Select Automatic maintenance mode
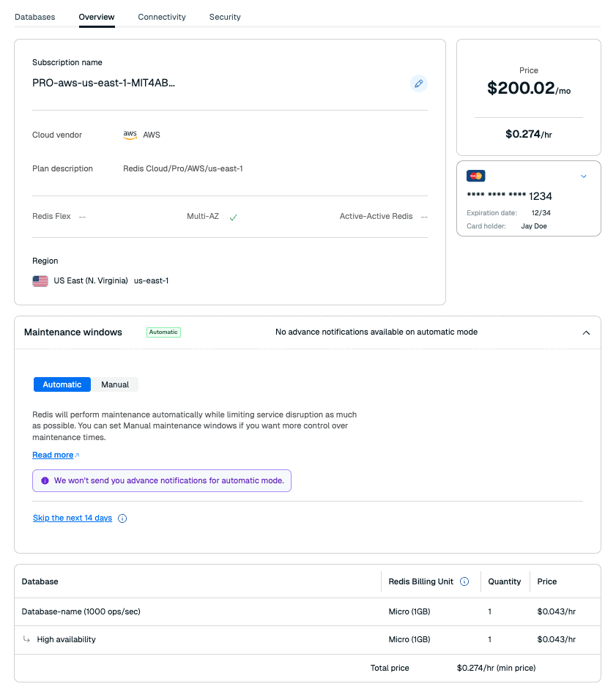The height and width of the screenshot is (692, 616). (62, 384)
